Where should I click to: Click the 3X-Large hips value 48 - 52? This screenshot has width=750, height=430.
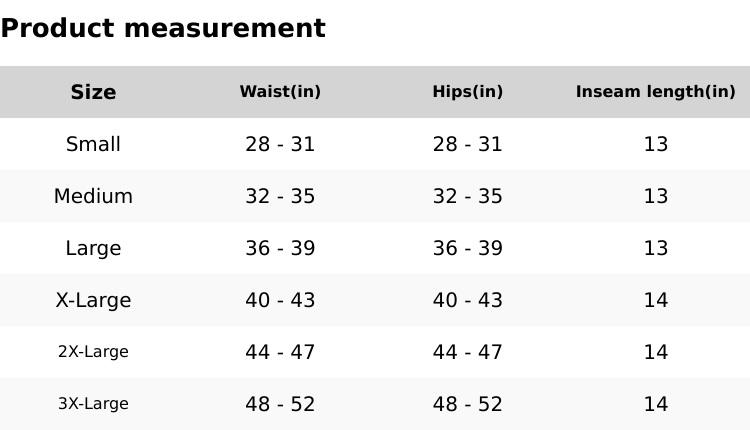[467, 404]
